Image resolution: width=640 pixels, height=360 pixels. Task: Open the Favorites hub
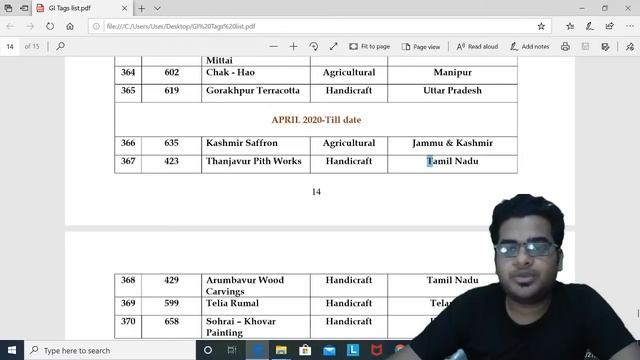click(x=570, y=26)
